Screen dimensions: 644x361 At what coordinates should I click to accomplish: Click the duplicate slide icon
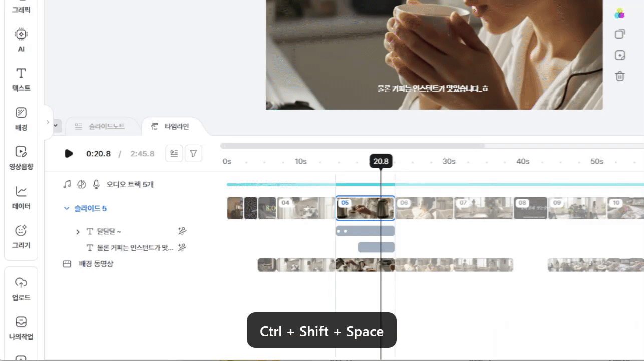click(620, 34)
